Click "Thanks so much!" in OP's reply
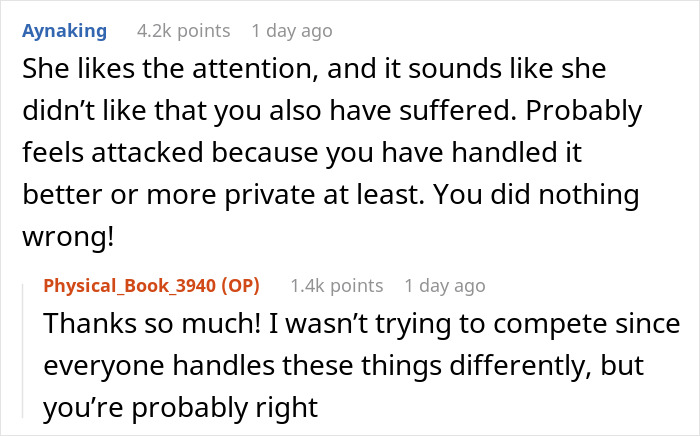Image resolution: width=700 pixels, height=436 pixels. click(152, 323)
